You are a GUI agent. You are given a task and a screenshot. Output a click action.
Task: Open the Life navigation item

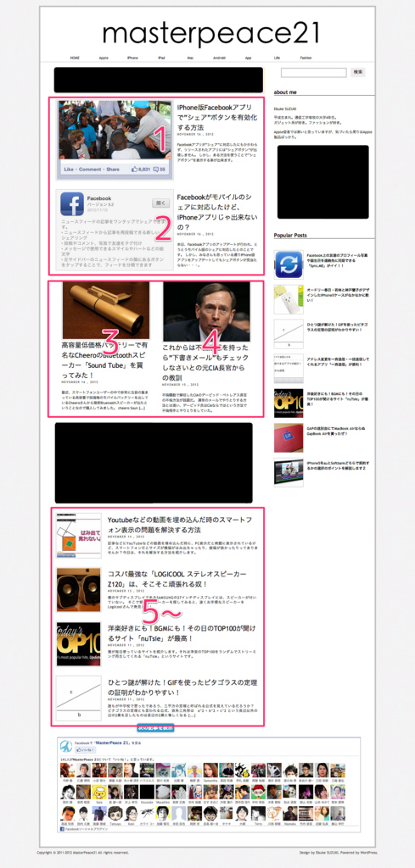pos(277,58)
